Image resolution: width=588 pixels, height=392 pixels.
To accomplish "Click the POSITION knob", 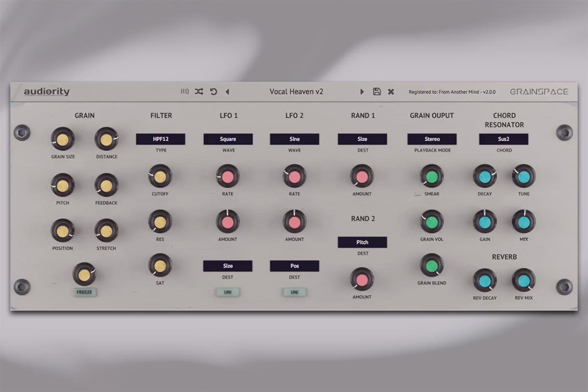I will [62, 231].
